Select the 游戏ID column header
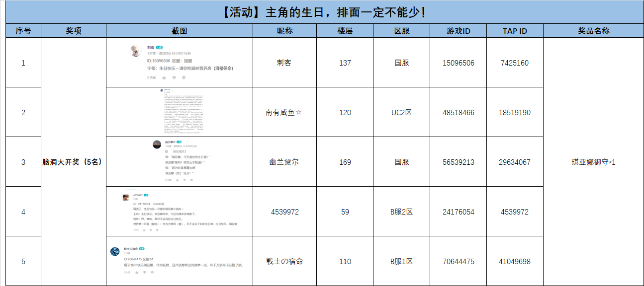Screen dimensions: 644x286 [x=459, y=31]
